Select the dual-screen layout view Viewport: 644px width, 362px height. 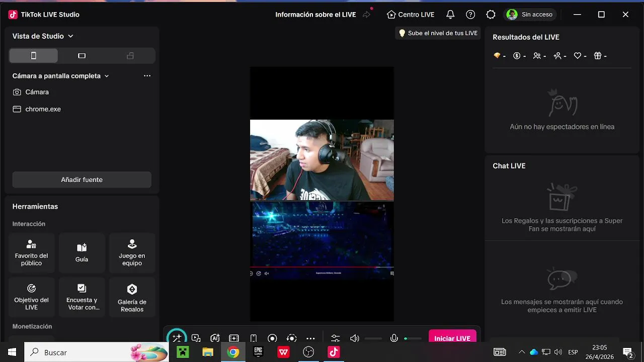coord(130,56)
